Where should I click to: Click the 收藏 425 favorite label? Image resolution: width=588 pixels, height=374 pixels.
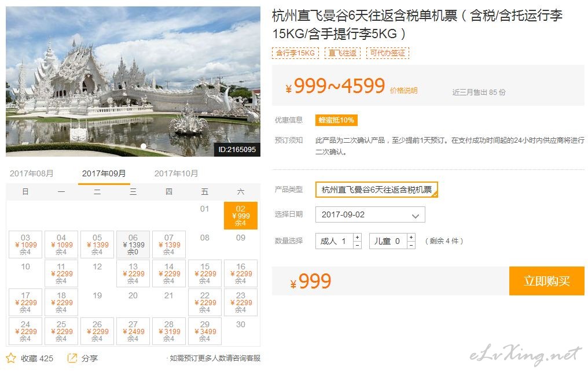pyautogui.click(x=37, y=358)
